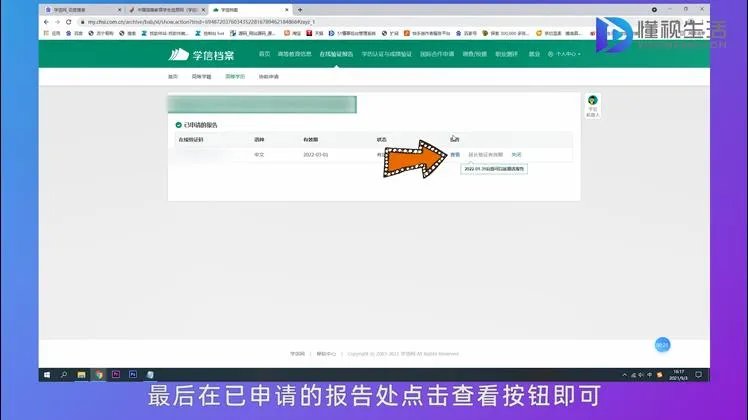Click the 学信档案 logo
748x420 pixels.
[x=201, y=54]
